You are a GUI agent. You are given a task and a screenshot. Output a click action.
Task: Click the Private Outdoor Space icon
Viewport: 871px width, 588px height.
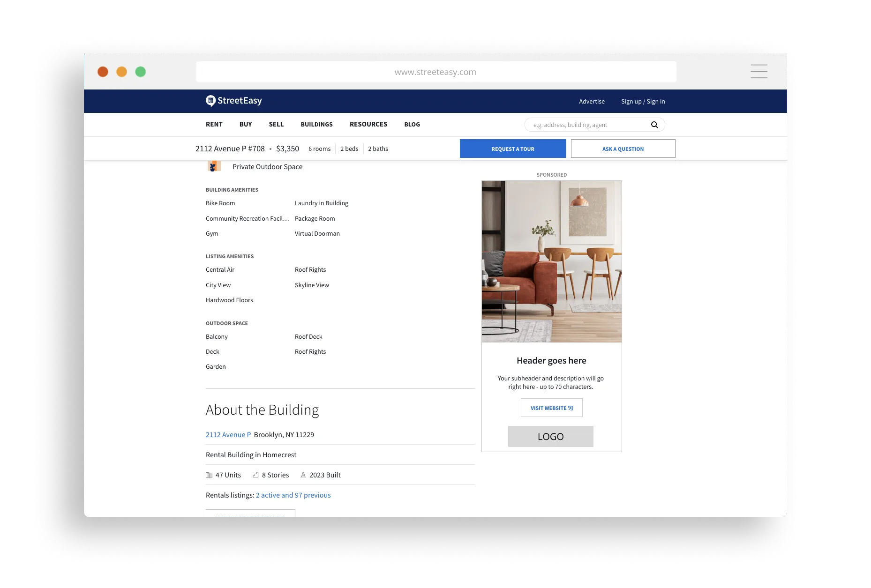point(214,166)
